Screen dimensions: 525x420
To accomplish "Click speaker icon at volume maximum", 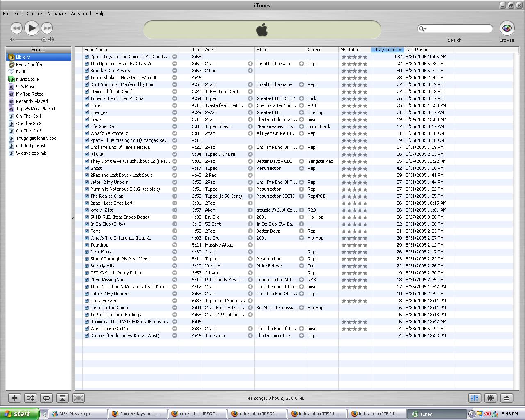I will pyautogui.click(x=51, y=39).
